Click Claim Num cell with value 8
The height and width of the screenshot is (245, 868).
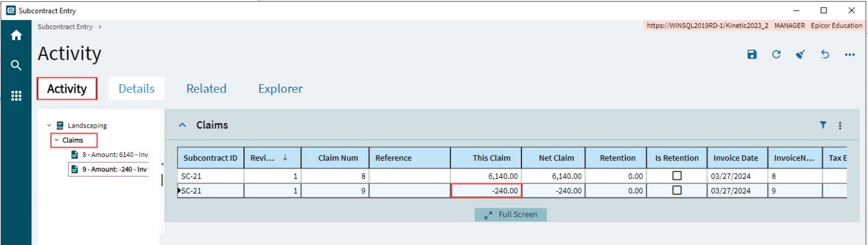pyautogui.click(x=335, y=176)
